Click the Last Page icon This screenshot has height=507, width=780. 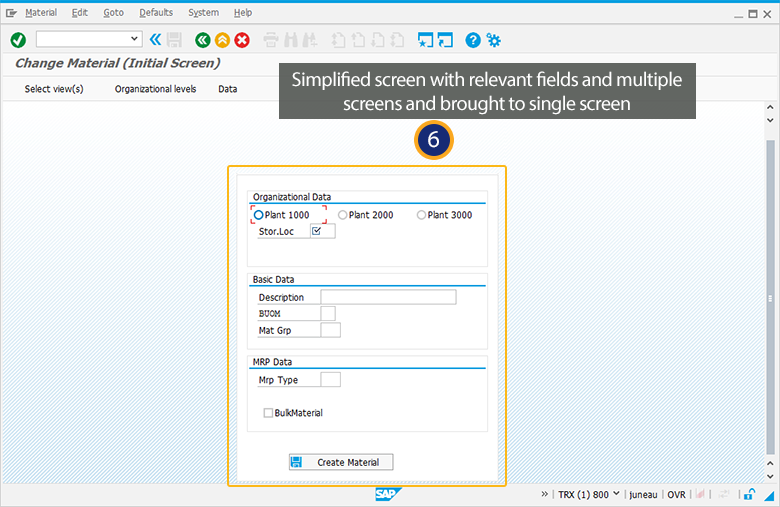[397, 40]
